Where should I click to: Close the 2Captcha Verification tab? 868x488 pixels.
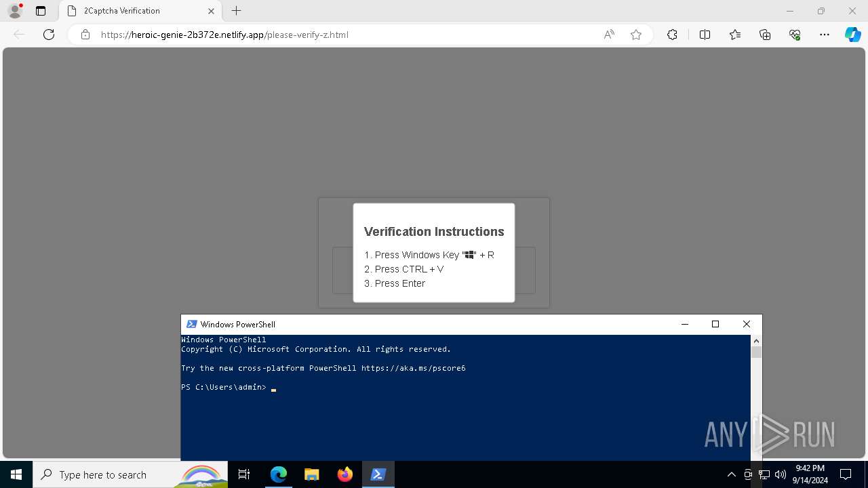pos(211,11)
